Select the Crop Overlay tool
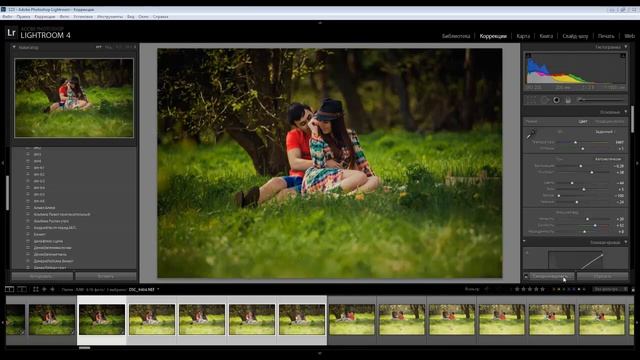The width and height of the screenshot is (640, 360). (531, 100)
